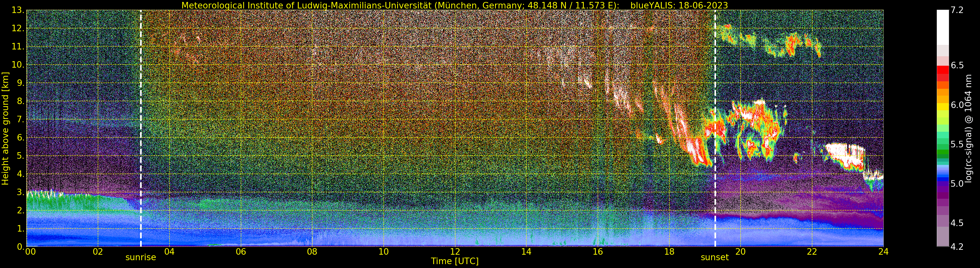Click the '11.' height tick label
Image resolution: width=980 pixels, height=268 pixels.
18,47
